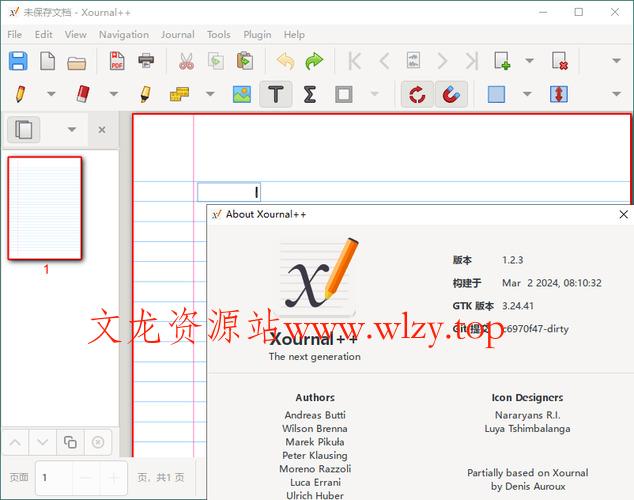Image resolution: width=634 pixels, height=500 pixels.
Task: Open shape tool dropdown arrow
Action: [x=375, y=94]
